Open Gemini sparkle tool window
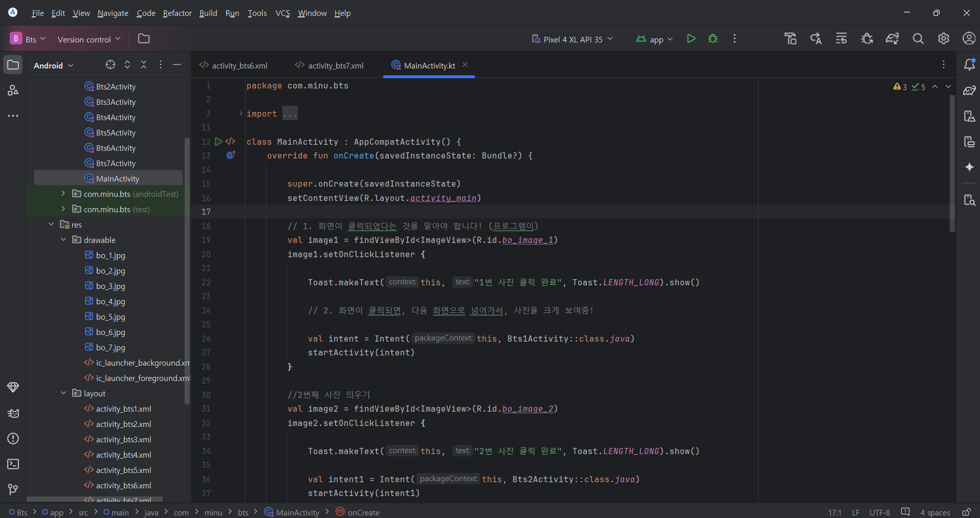This screenshot has width=980, height=518. coord(969,167)
